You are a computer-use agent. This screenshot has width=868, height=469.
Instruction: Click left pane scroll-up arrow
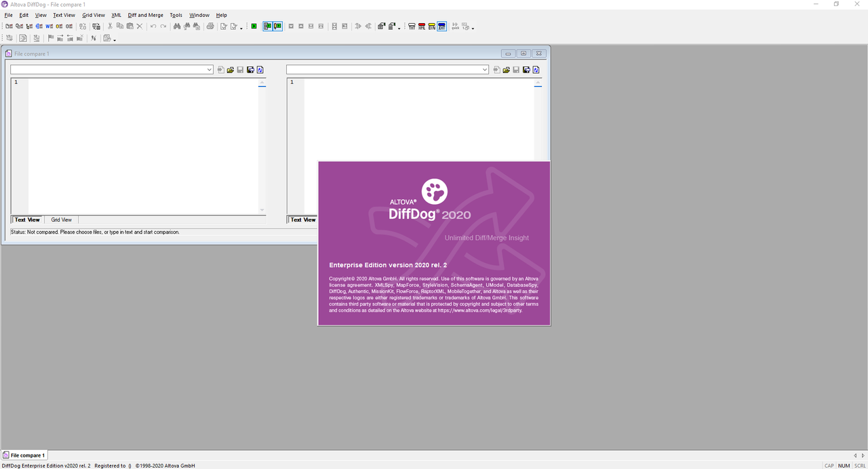(x=262, y=82)
